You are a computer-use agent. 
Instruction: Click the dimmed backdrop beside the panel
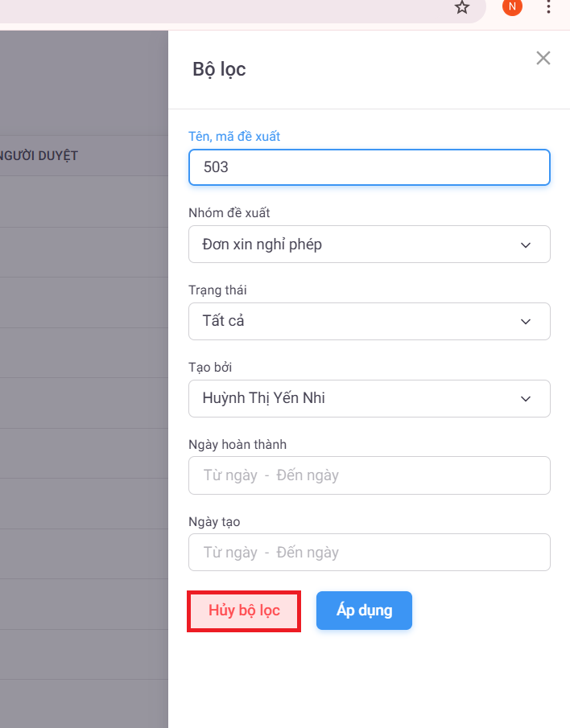point(81,402)
